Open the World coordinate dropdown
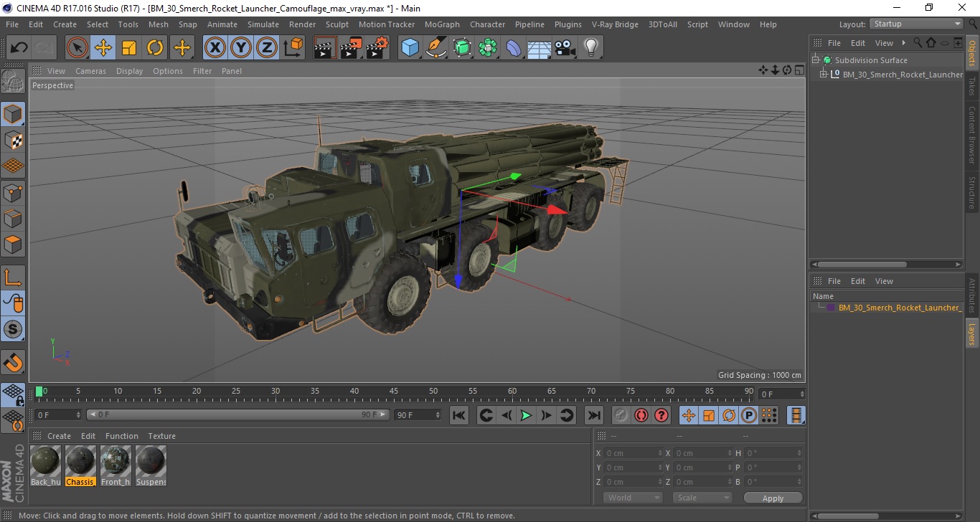 pos(633,498)
